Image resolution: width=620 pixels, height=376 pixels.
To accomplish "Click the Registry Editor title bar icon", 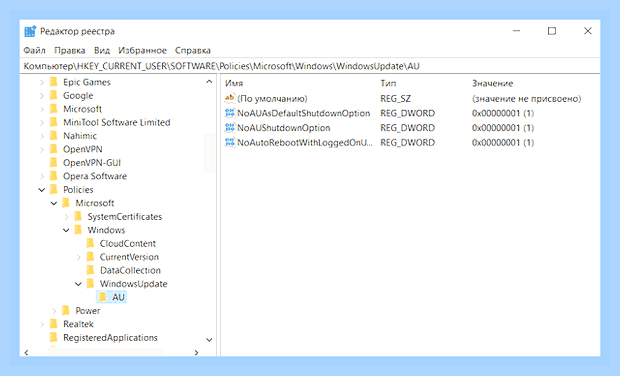I will (30, 31).
